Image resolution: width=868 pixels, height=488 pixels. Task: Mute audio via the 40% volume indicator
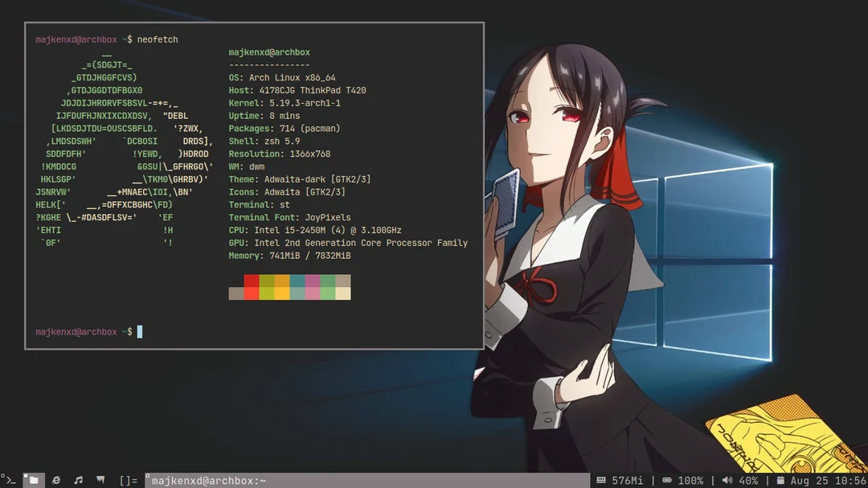(x=750, y=480)
